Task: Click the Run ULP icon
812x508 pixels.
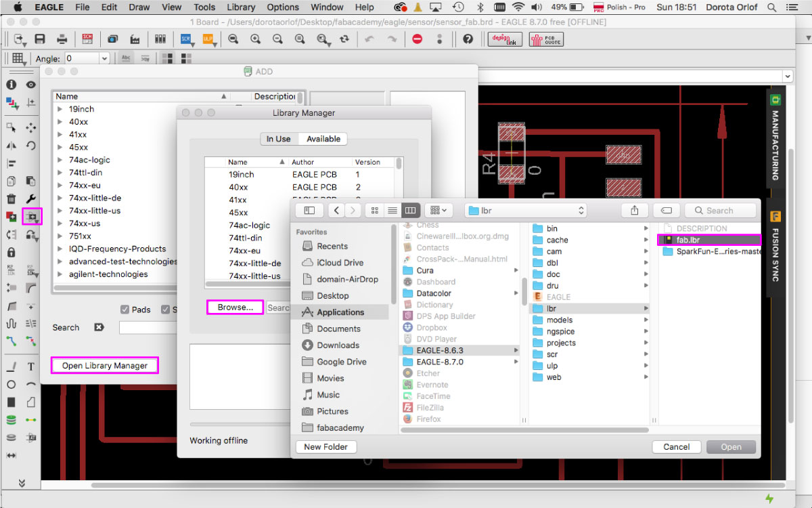Action: (208, 39)
